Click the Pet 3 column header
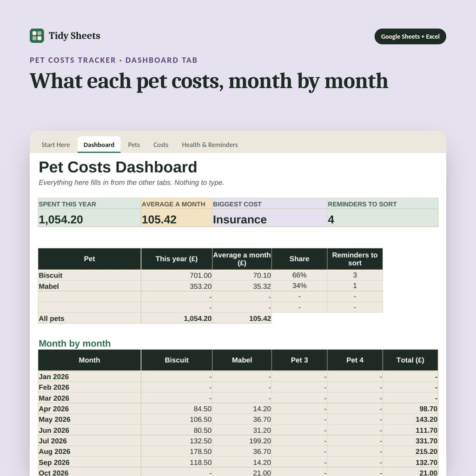Image resolution: width=476 pixels, height=476 pixels. [299, 360]
